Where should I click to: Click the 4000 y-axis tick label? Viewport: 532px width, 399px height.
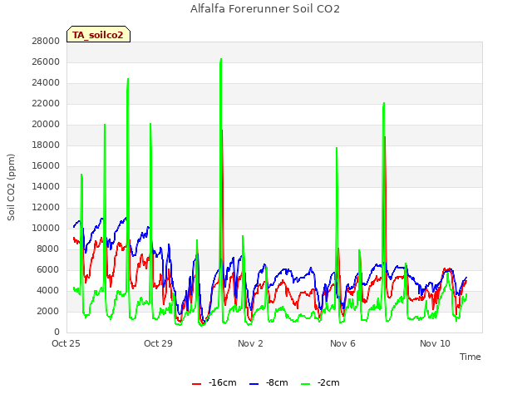[48, 291]
